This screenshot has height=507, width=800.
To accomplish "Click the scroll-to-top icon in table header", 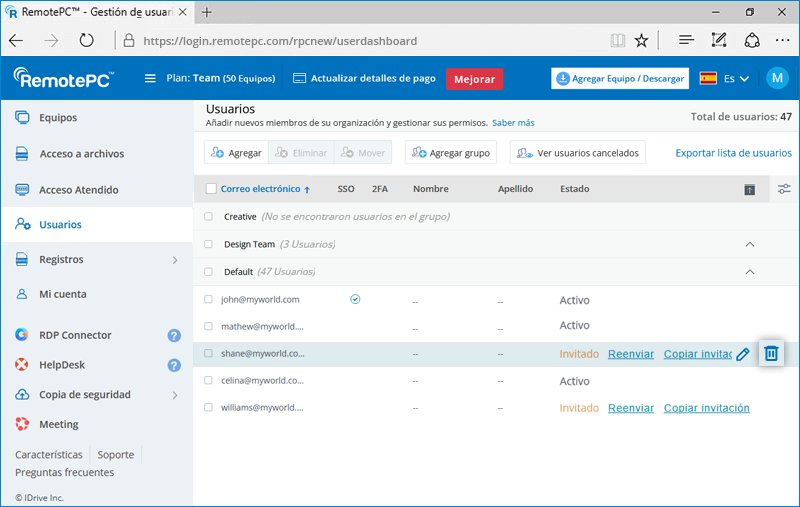I will pyautogui.click(x=749, y=189).
